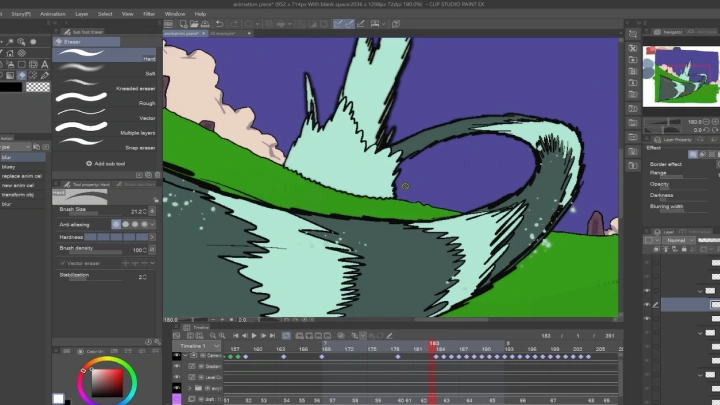Toggle visibility of the timeline folder track
This screenshot has width=720, height=405.
coord(177,388)
